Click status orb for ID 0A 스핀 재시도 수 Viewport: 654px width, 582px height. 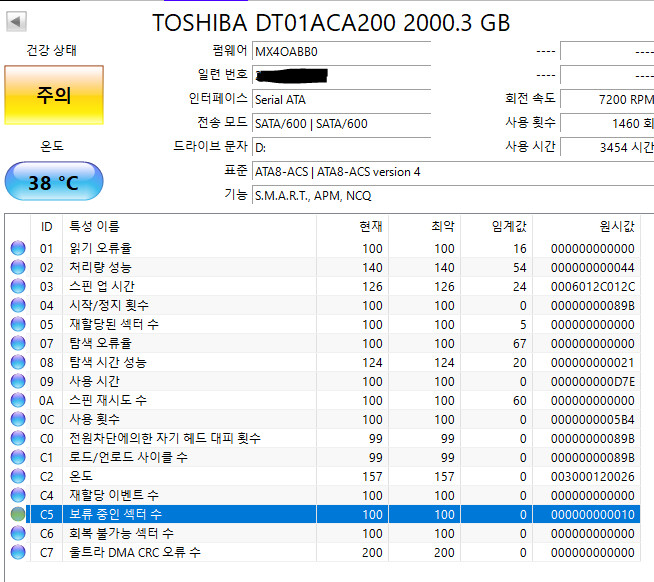[x=18, y=400]
